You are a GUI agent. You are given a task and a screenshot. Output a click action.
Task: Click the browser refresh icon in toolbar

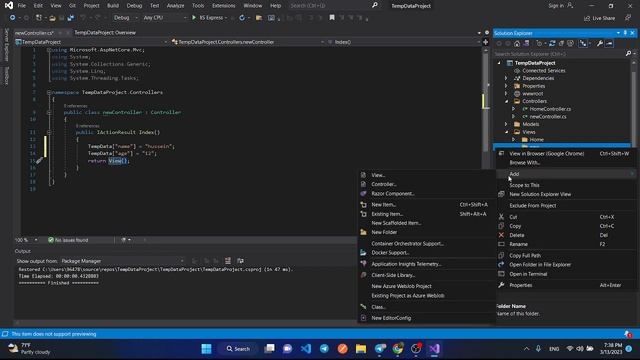tap(242, 18)
